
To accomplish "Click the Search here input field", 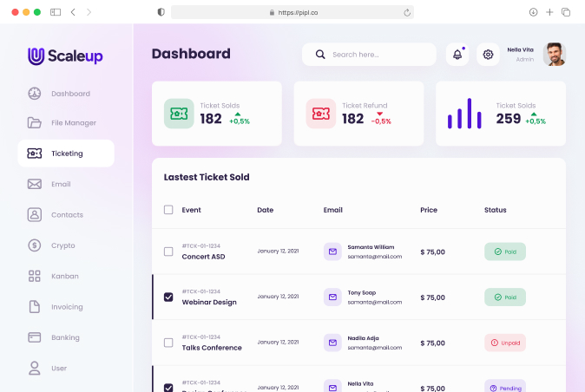I will click(x=378, y=55).
